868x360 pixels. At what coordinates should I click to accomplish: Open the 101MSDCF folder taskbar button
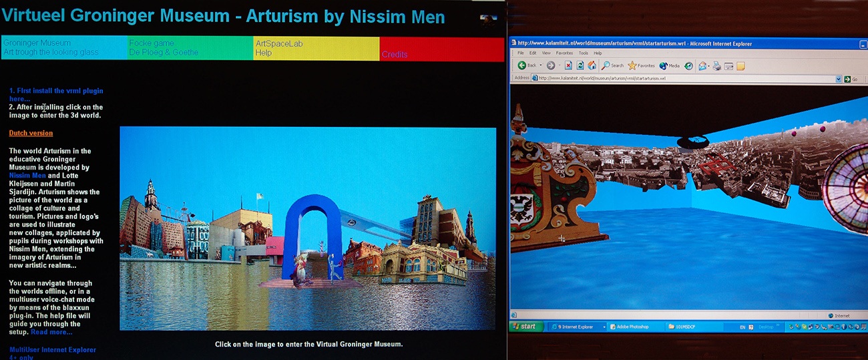pos(694,327)
